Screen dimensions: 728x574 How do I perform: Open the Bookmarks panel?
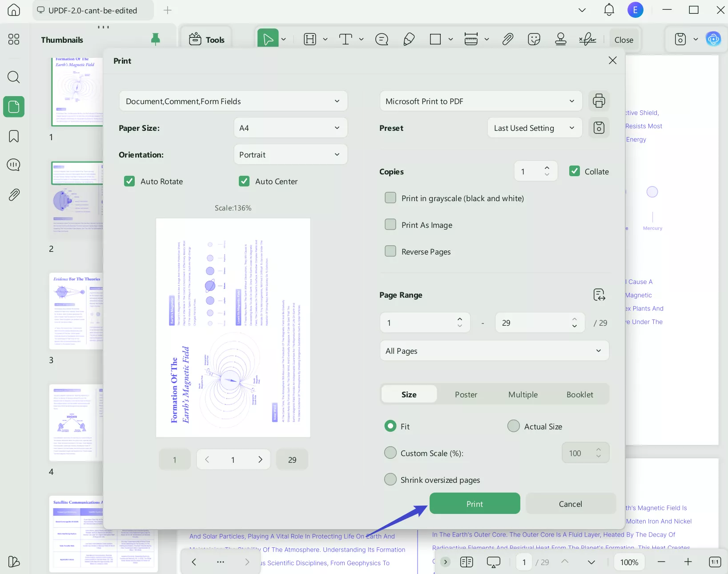tap(14, 136)
